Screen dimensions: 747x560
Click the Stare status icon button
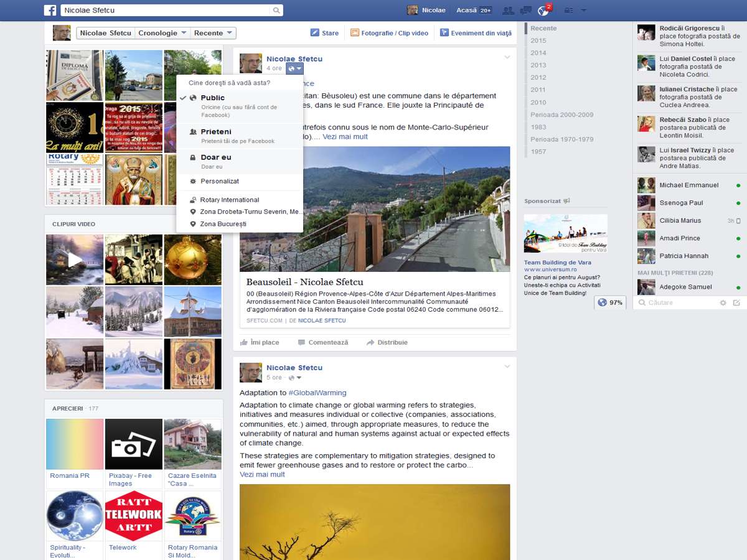pos(315,32)
